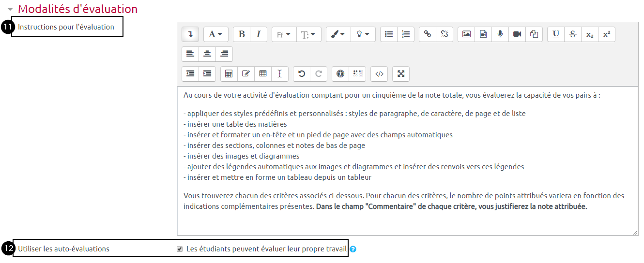
Task: Toggle strikethrough formatting
Action: point(573,34)
